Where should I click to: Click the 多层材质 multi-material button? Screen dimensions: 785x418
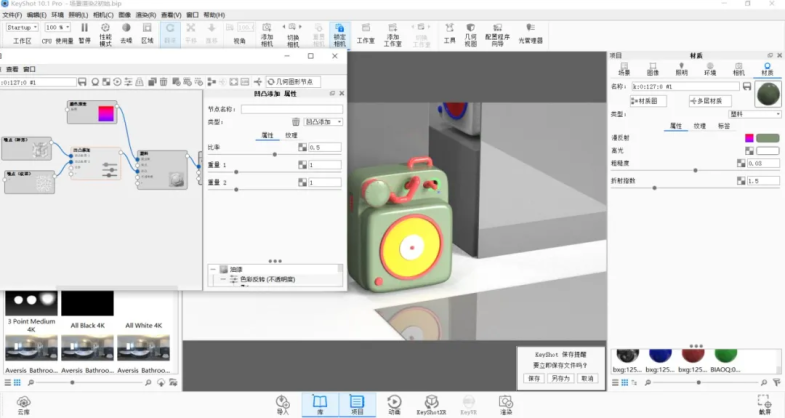712,101
